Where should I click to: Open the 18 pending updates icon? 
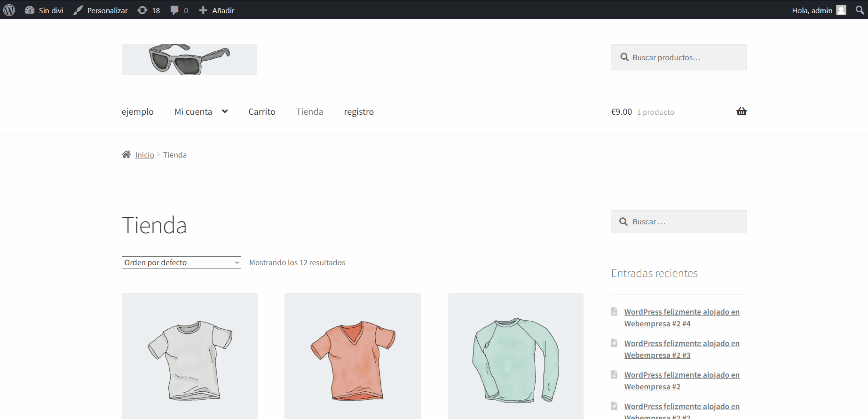(x=142, y=10)
